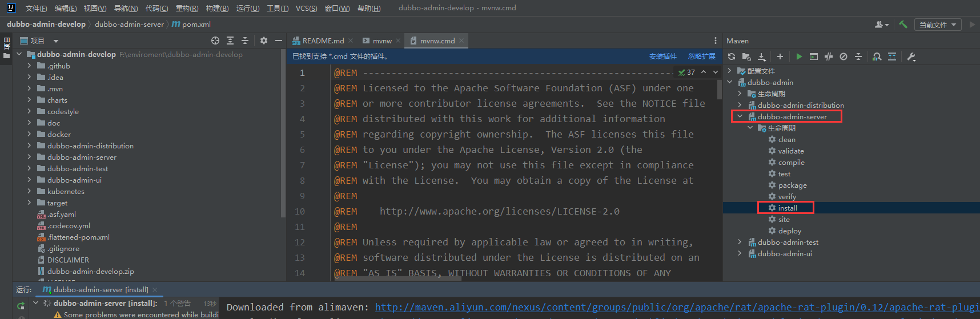The height and width of the screenshot is (319, 980).
Task: Expand dubbo-admin-ui in Maven panel
Action: click(740, 253)
